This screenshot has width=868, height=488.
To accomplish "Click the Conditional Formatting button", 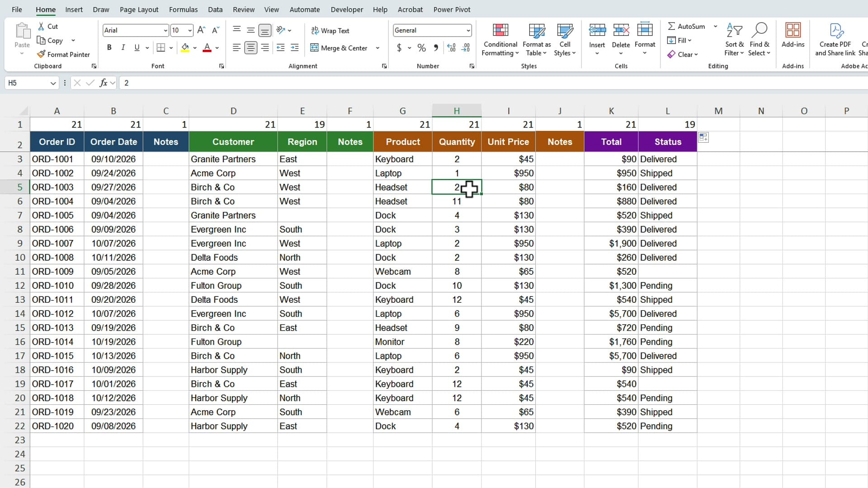I will [x=500, y=40].
